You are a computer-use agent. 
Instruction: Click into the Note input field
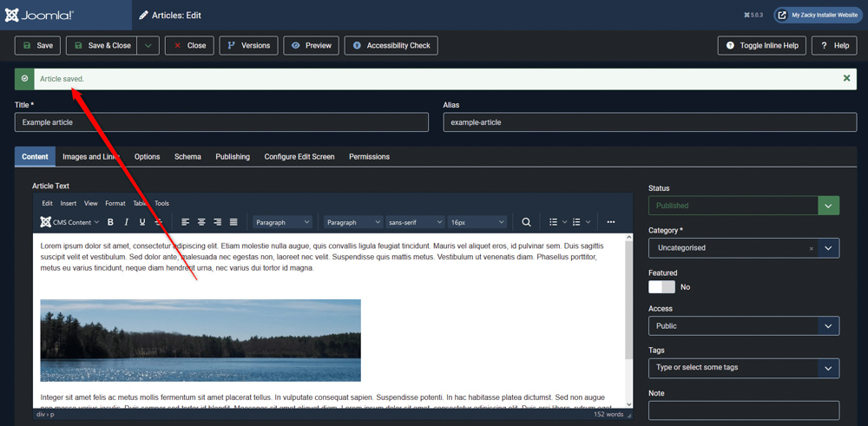coord(743,410)
